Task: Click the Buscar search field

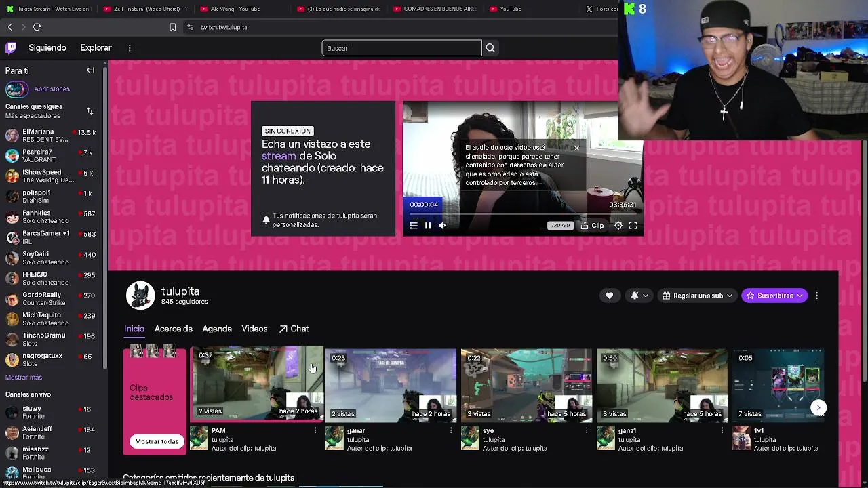Action: tap(401, 48)
